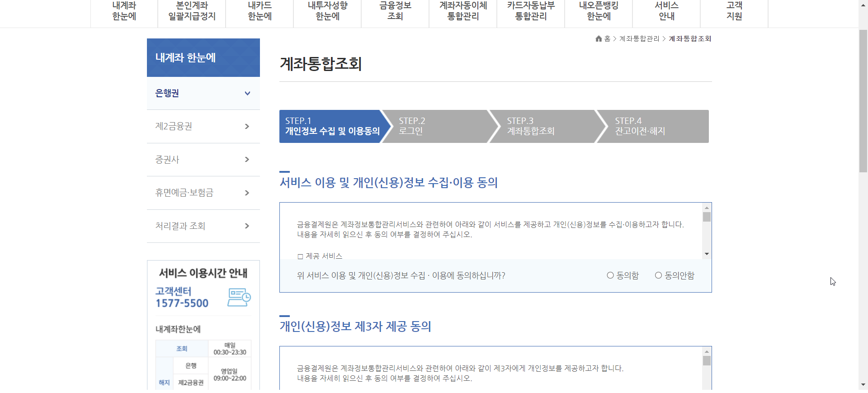Open the 내투자성향 한눈에 top menu
Screen dimensions: 868x393
click(x=327, y=11)
